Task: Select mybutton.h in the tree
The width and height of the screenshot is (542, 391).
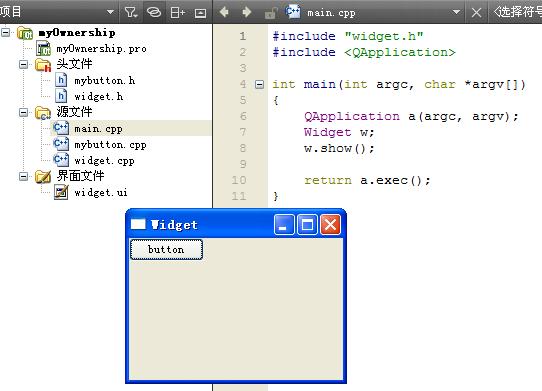Action: pyautogui.click(x=105, y=81)
